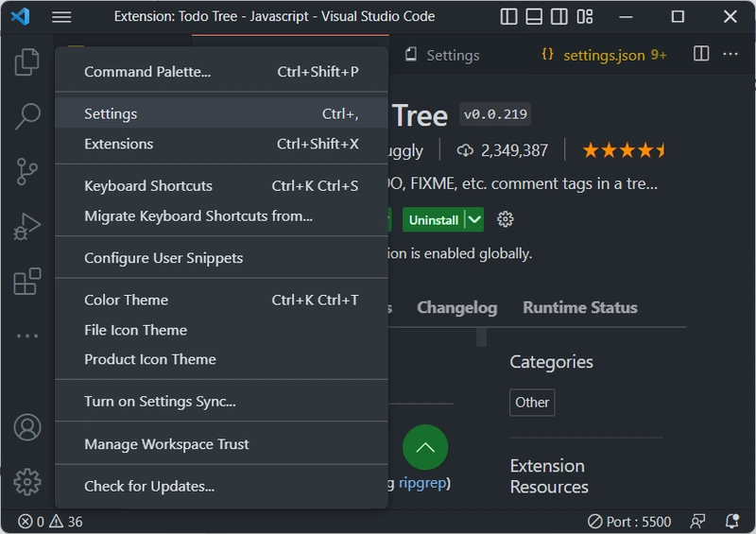Click the Extension Resources heading
This screenshot has height=534, width=756.
pyautogui.click(x=549, y=476)
